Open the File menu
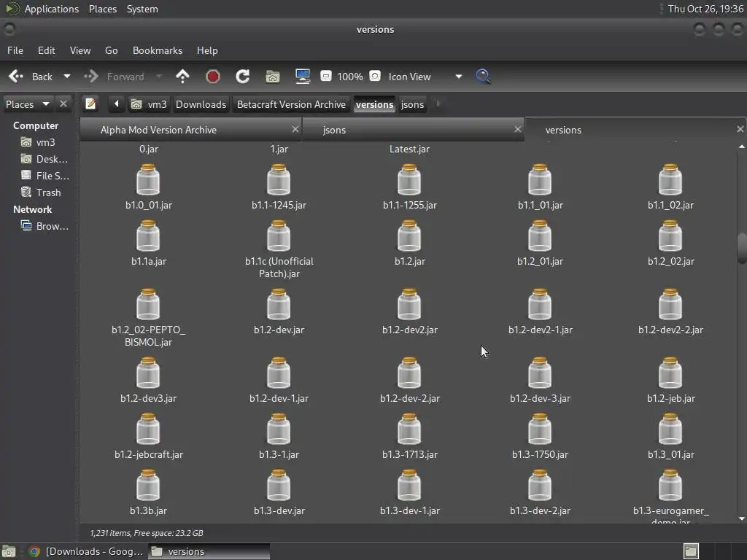The width and height of the screenshot is (747, 560). click(15, 50)
